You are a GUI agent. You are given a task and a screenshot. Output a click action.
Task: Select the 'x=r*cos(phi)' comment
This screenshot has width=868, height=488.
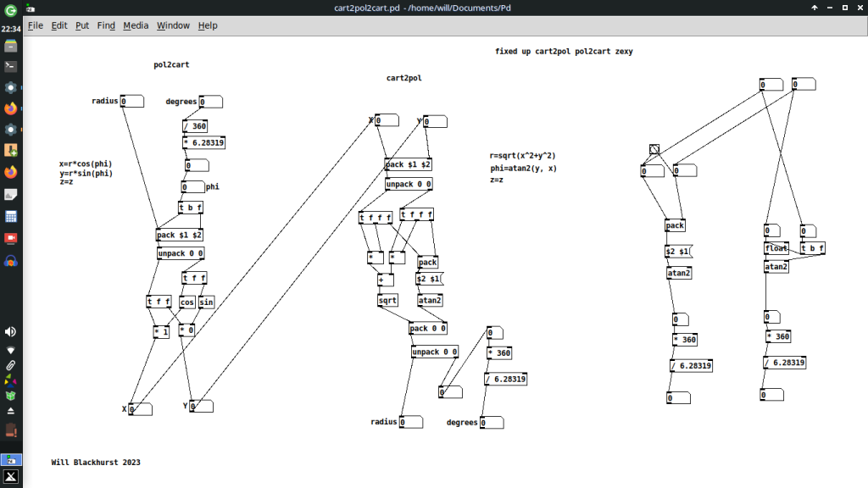tap(86, 164)
